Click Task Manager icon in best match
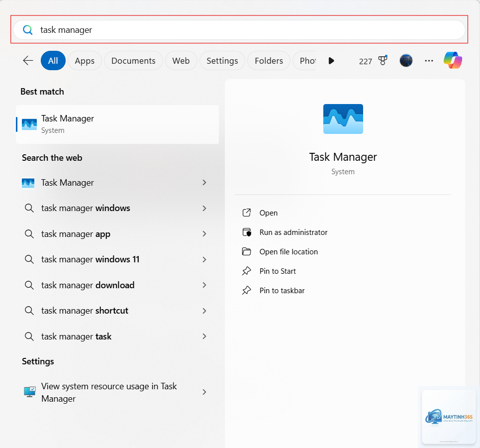Image resolution: width=480 pixels, height=448 pixels. 29,124
